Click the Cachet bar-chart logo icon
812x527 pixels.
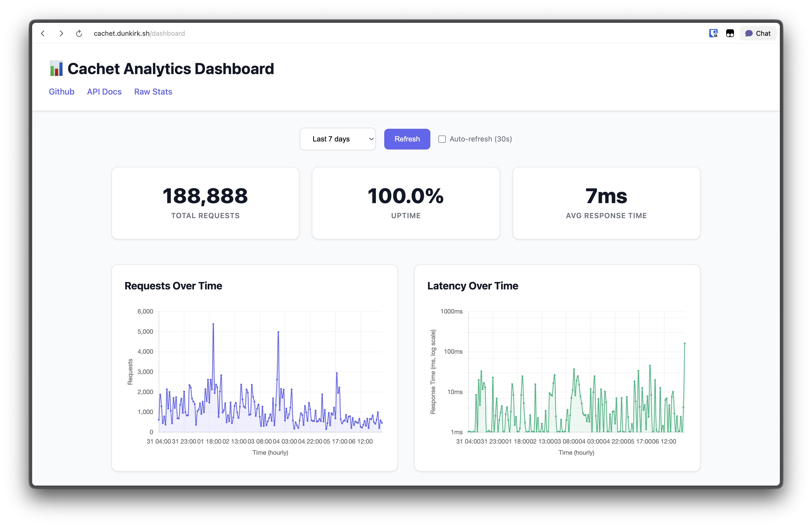click(x=57, y=68)
